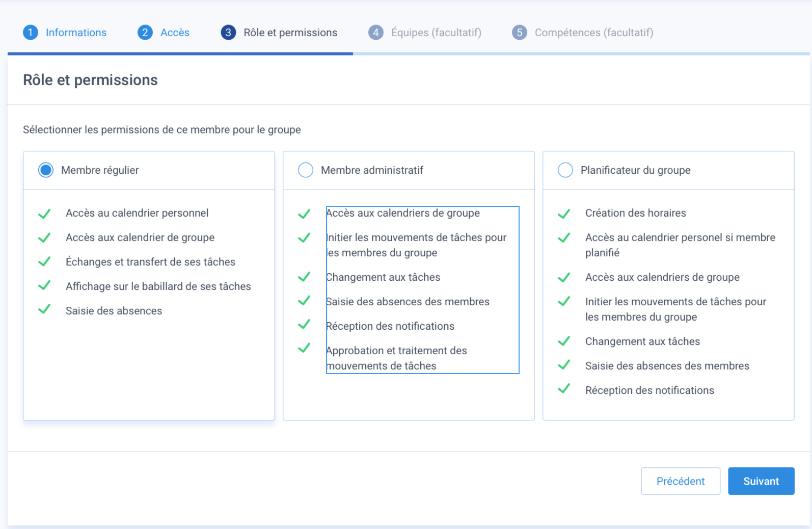Screen dimensions: 812x529
Task: Open step 3 Rôle et permissions
Action: (279, 33)
